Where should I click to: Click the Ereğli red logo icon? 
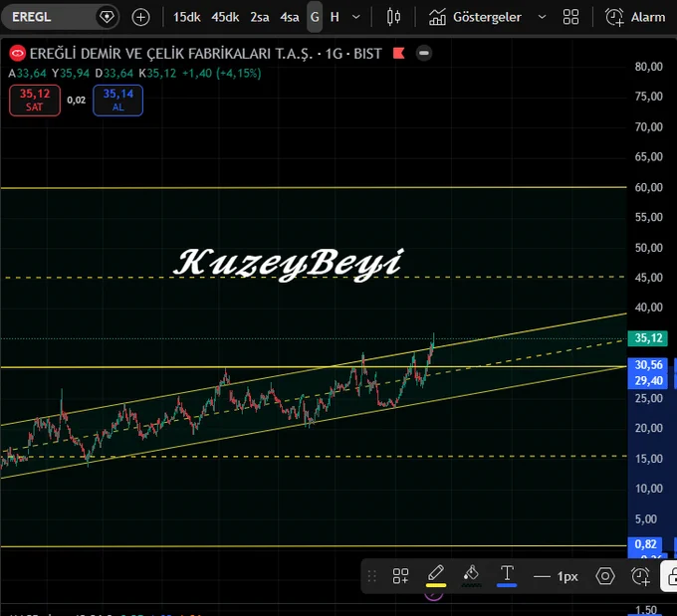(x=17, y=53)
